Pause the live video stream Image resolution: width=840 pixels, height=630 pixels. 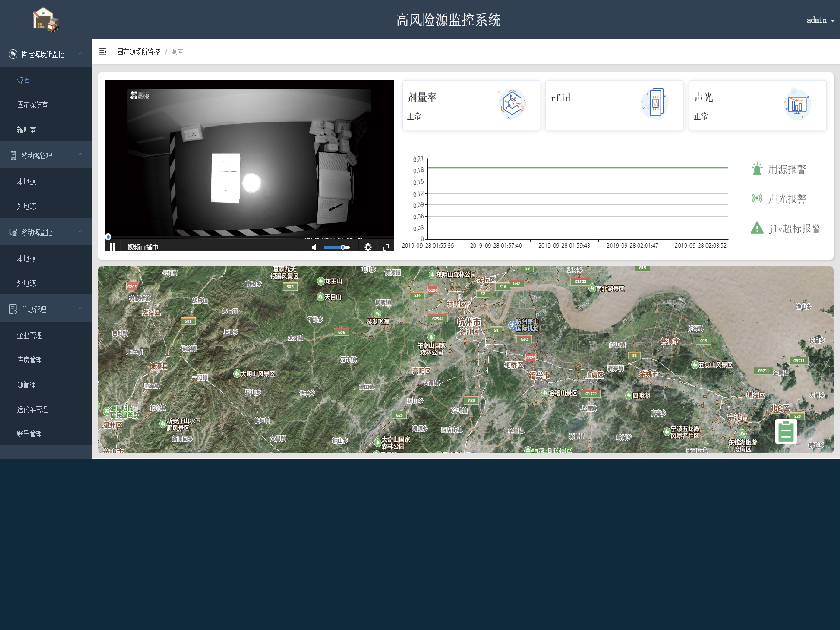112,247
